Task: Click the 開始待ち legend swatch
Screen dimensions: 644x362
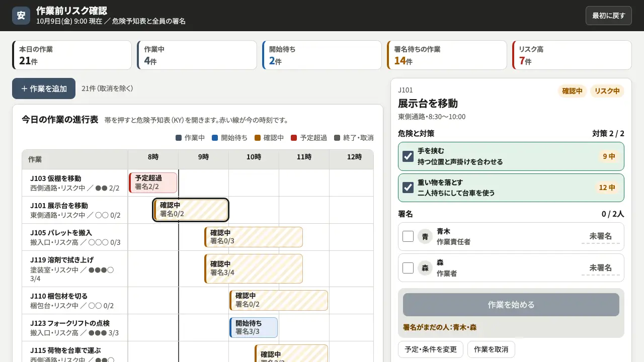Action: pos(215,138)
